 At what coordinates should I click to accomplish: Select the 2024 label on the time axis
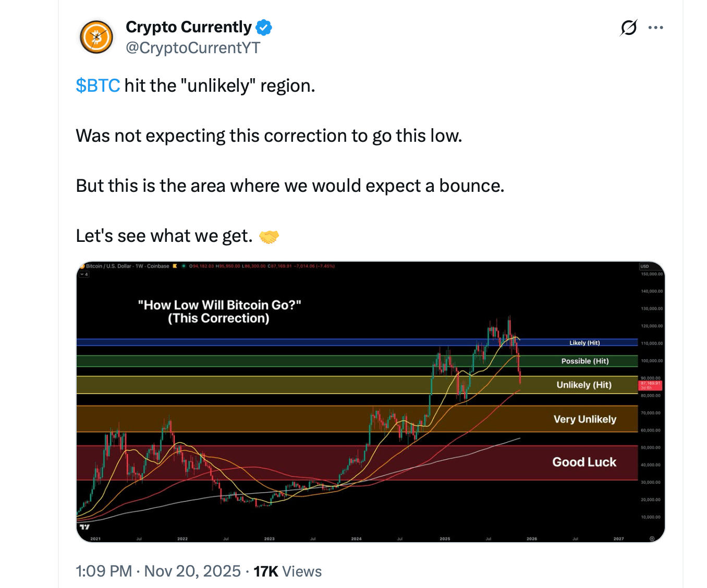(x=356, y=539)
